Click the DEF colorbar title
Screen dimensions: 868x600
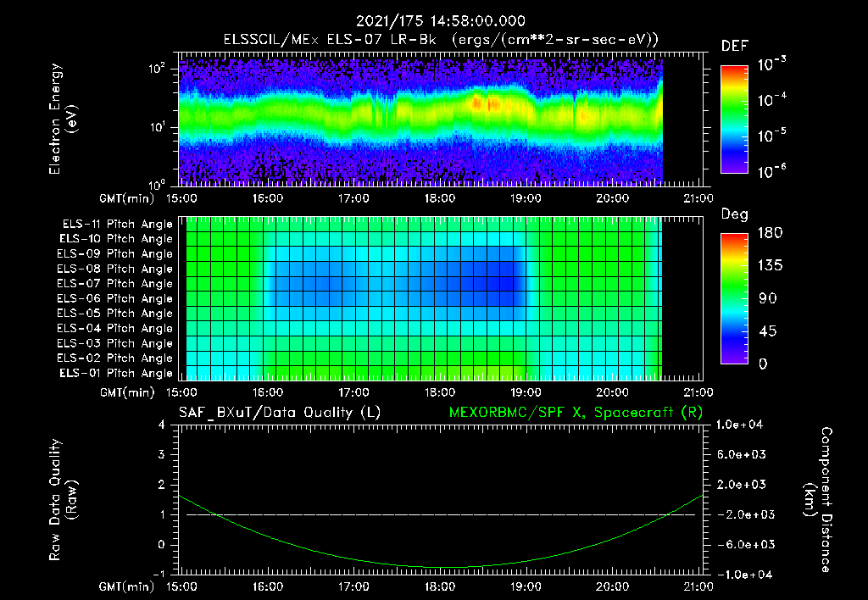click(x=735, y=46)
